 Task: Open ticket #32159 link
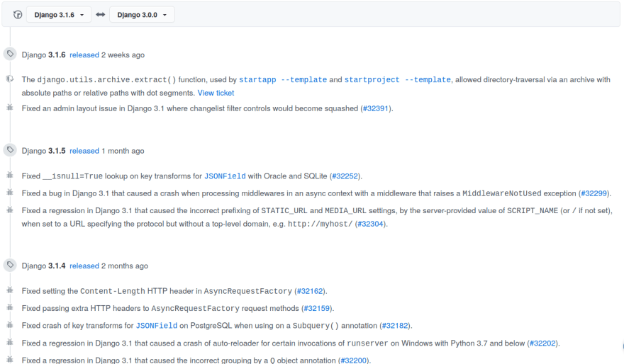317,308
